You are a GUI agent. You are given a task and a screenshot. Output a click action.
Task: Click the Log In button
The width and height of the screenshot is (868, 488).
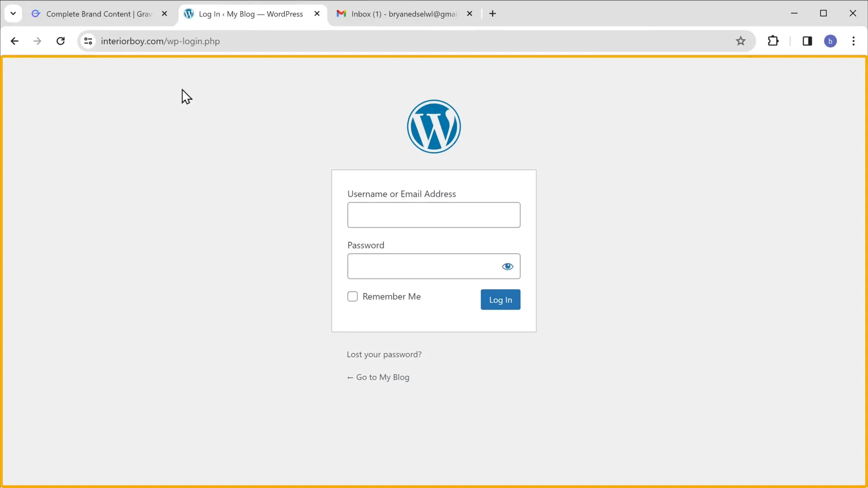(500, 300)
